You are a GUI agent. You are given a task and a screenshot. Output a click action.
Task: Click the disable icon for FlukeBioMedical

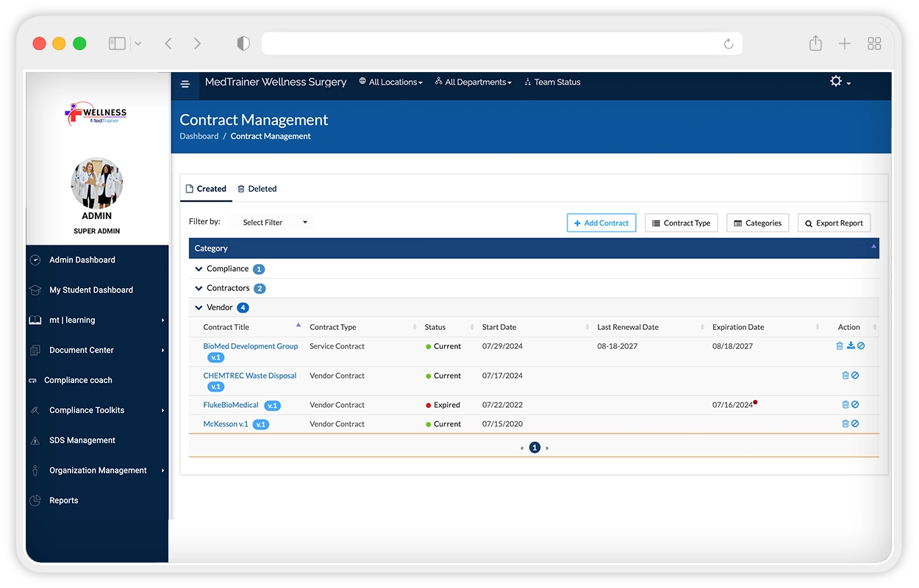coord(855,405)
